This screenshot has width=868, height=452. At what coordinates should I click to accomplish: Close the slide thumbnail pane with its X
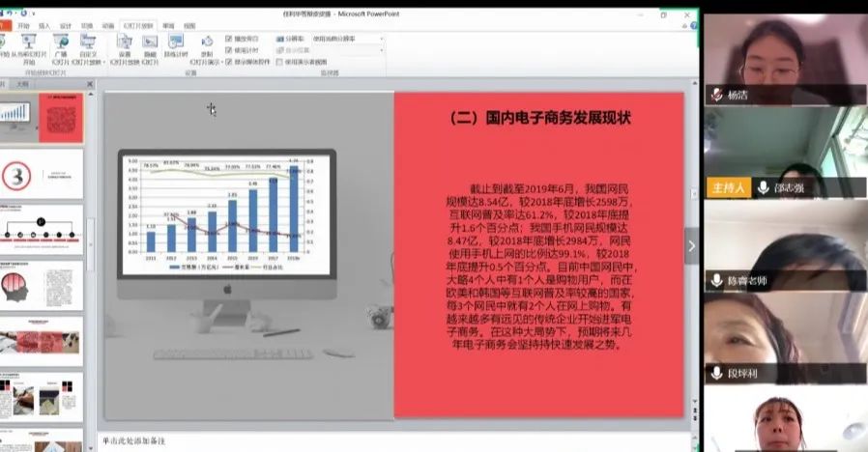click(90, 84)
